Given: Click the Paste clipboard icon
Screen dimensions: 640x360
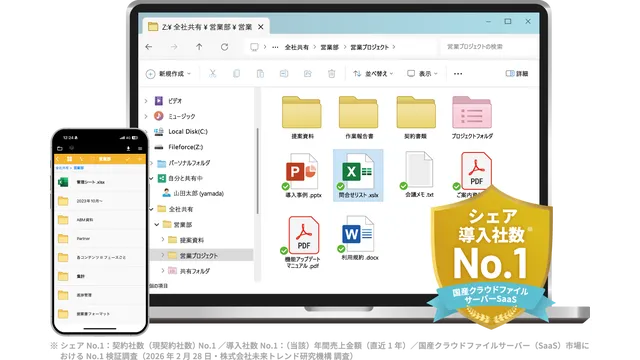Looking at the screenshot, I should click(x=260, y=73).
